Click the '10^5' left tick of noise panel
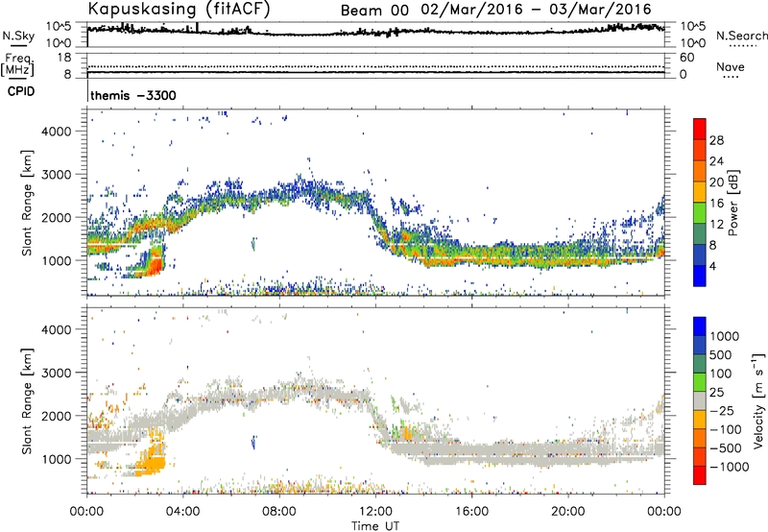This screenshot has width=768, height=532. 58,26
